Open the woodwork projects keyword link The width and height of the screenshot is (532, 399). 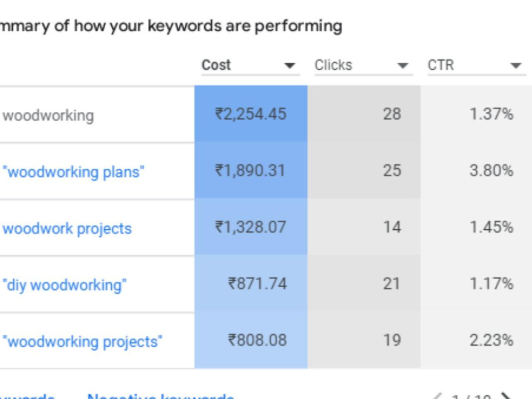pyautogui.click(x=67, y=228)
